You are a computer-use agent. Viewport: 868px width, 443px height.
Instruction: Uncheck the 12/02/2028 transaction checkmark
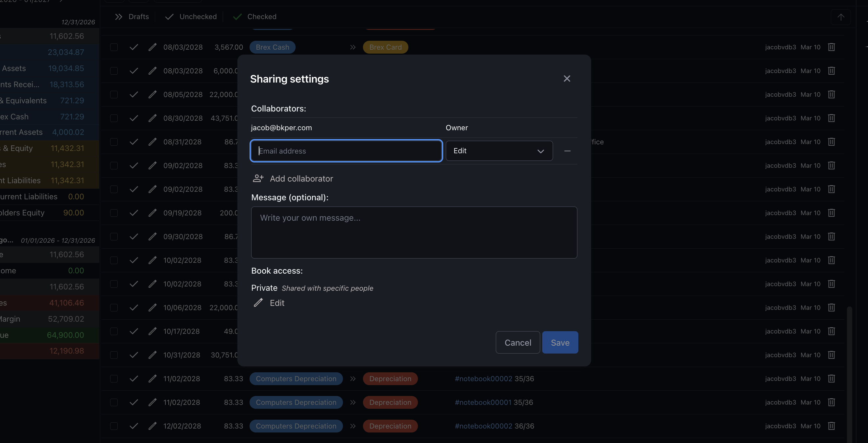click(x=134, y=426)
